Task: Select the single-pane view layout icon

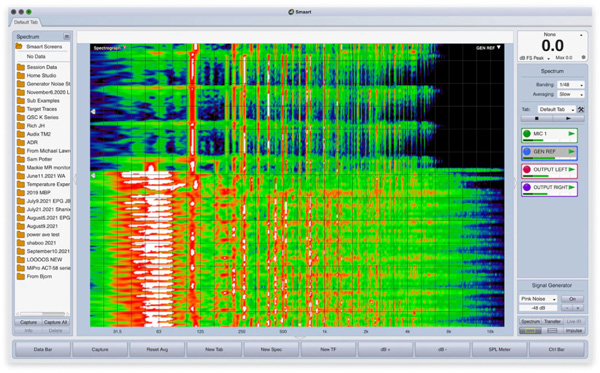Action: coord(530,331)
